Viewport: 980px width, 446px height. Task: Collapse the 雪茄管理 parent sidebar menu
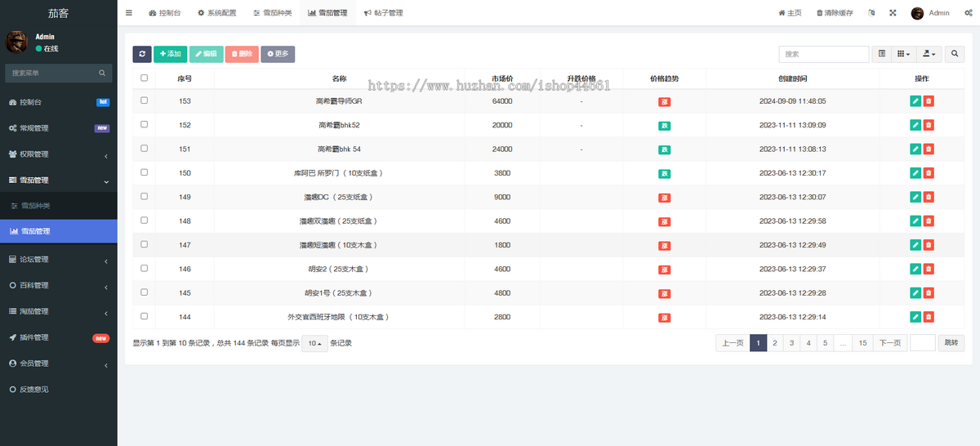click(x=58, y=180)
